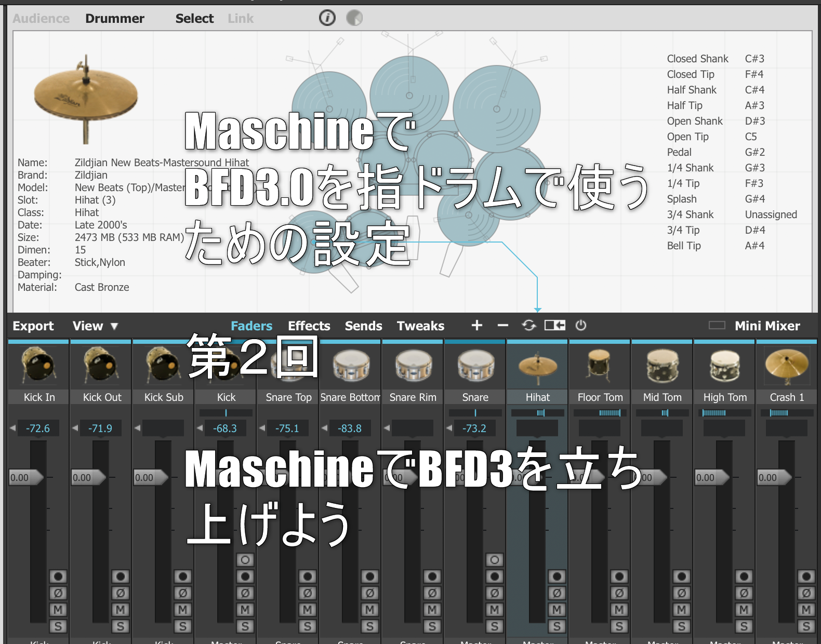Image resolution: width=821 pixels, height=644 pixels.
Task: Select the Floor Tom drum icon
Action: click(600, 365)
